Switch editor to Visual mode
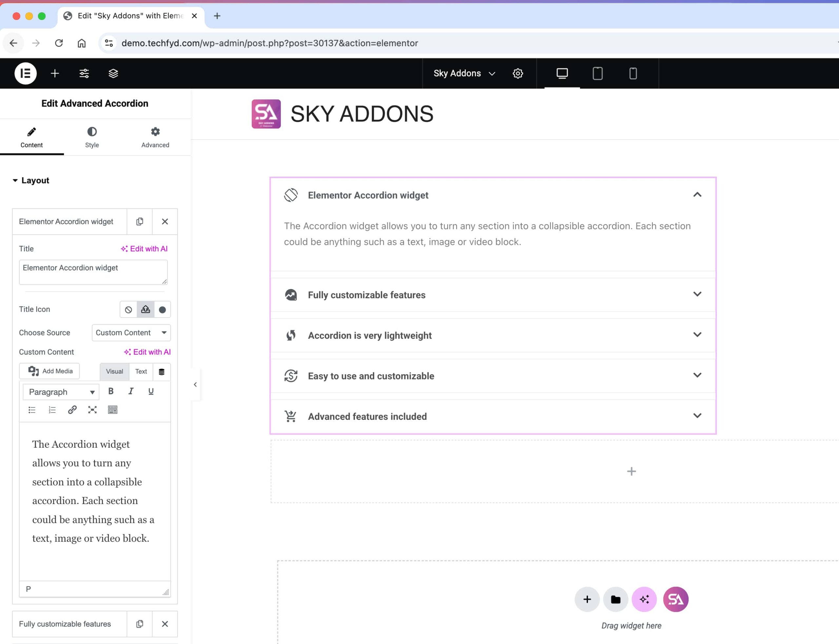The height and width of the screenshot is (644, 839). [114, 371]
